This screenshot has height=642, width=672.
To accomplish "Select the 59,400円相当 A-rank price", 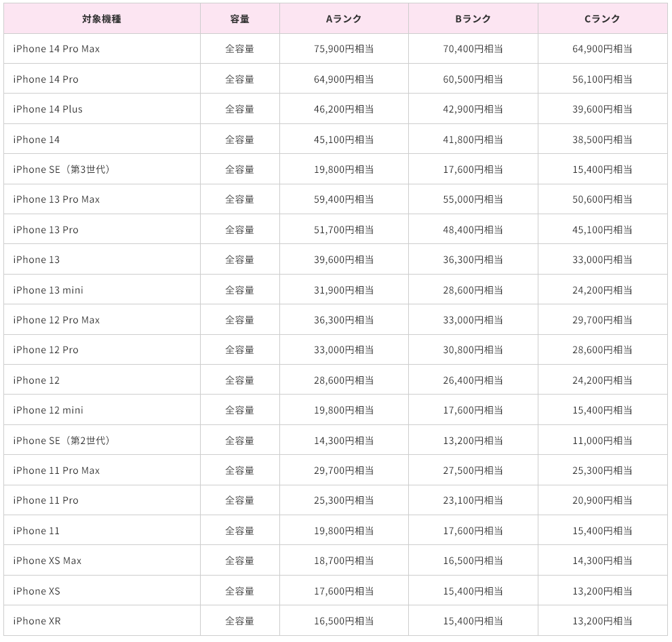I will (x=344, y=199).
